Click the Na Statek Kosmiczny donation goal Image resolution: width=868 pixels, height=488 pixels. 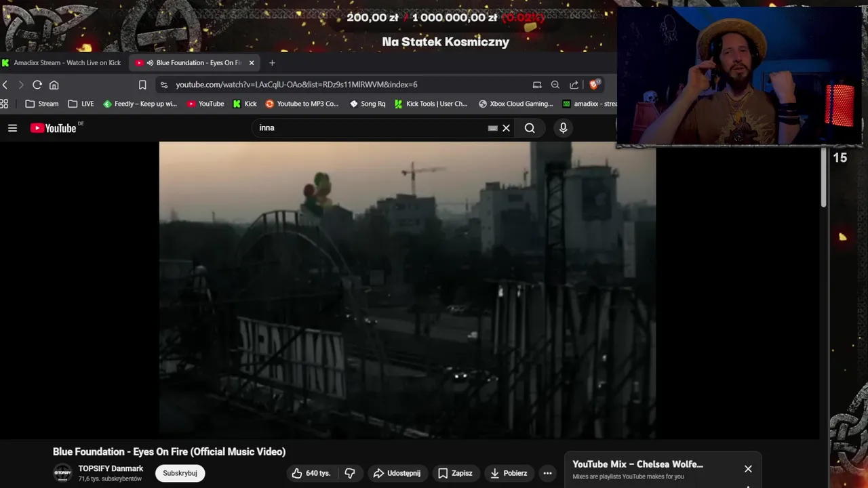click(x=446, y=42)
